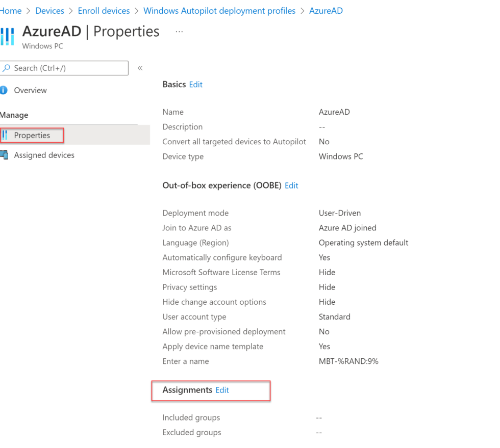Switch to the Assigned devices page
Viewport: 500px width, 448px height.
(x=44, y=155)
